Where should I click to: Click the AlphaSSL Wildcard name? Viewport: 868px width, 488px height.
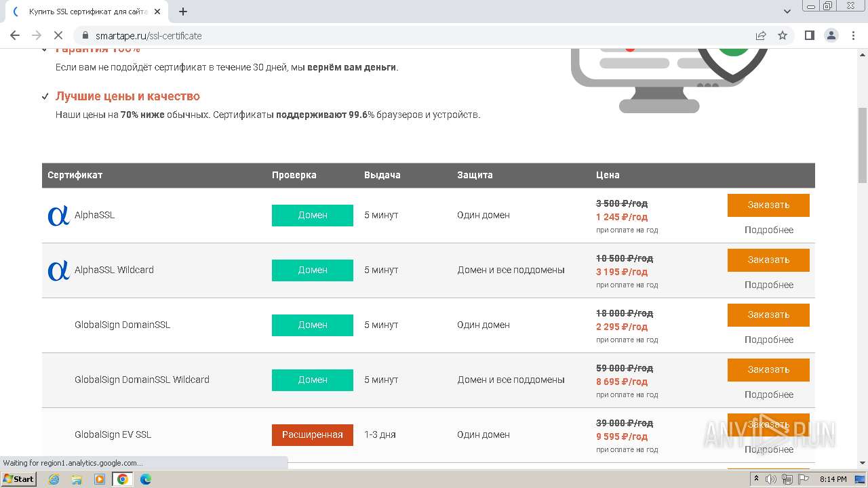[114, 270]
